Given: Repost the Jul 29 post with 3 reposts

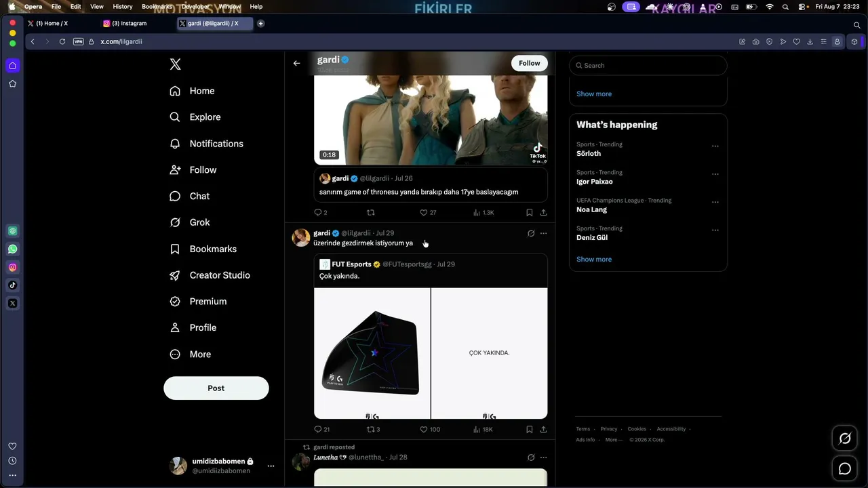Looking at the screenshot, I should pyautogui.click(x=373, y=429).
